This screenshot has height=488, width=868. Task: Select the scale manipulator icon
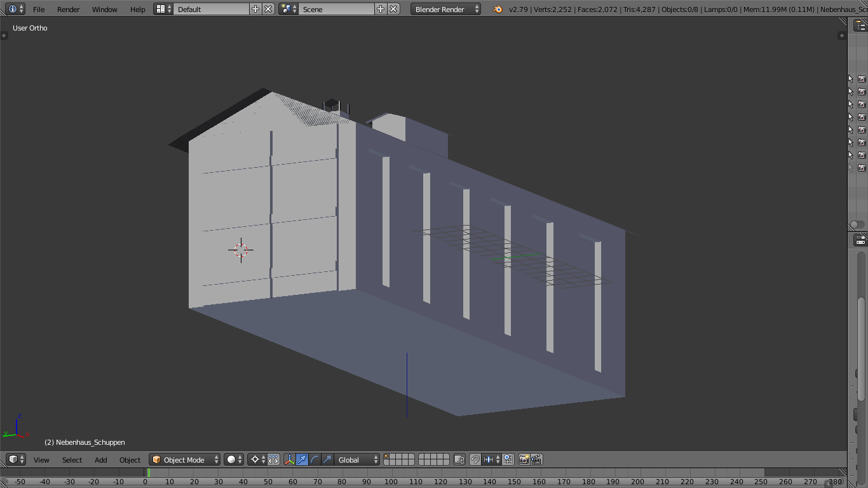point(327,459)
